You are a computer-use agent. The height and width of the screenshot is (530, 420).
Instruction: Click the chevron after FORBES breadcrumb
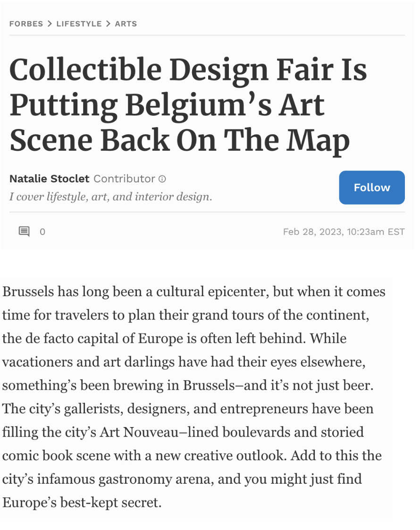click(x=50, y=24)
